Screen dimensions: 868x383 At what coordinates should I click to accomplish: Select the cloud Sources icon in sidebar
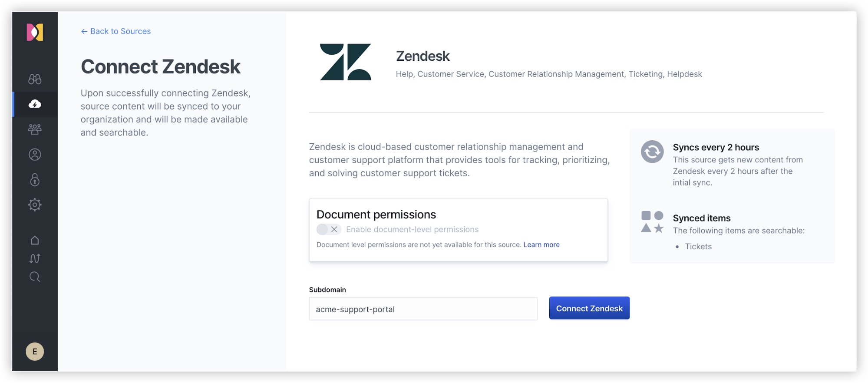[x=35, y=104]
